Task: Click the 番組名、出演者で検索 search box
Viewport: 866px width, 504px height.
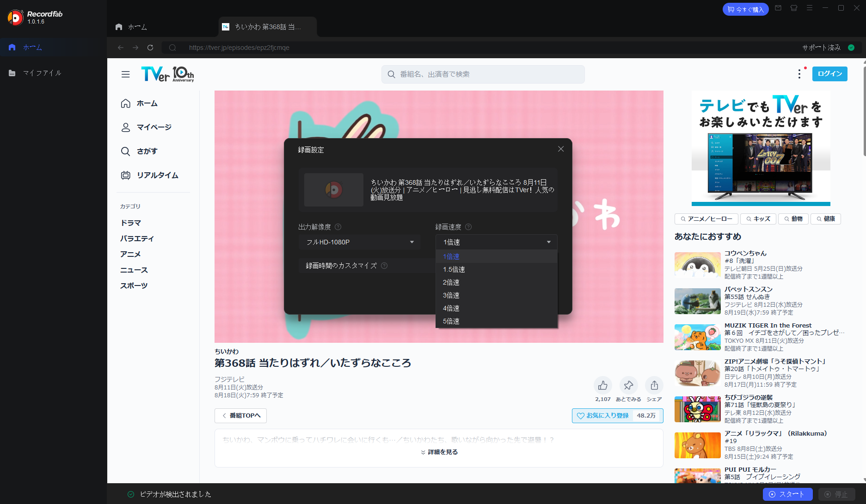Action: [483, 74]
